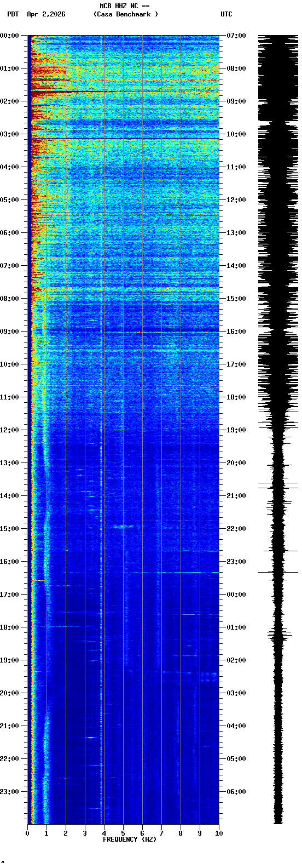Viewport: 302px width, 868px height.
Task: Click the 23:00 UTC time tick label
Action: [236, 562]
